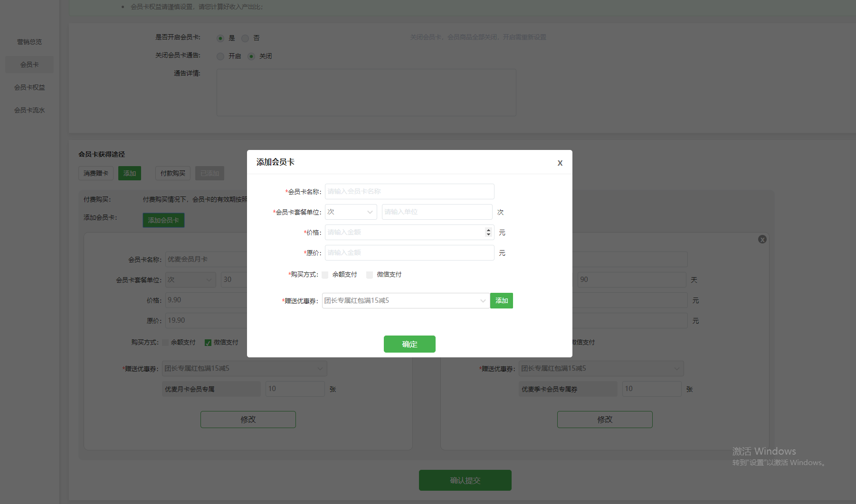The height and width of the screenshot is (504, 856).
Task: Open the 会员卡套餐单位 dropdown in dialog
Action: [x=351, y=212]
